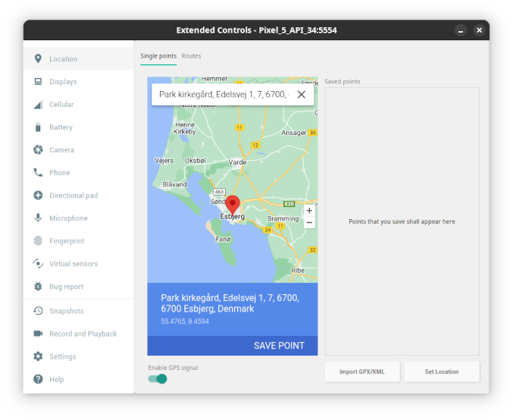Viewport: 513px width, 420px height.
Task: Open the Help question mark icon
Action: 38,379
